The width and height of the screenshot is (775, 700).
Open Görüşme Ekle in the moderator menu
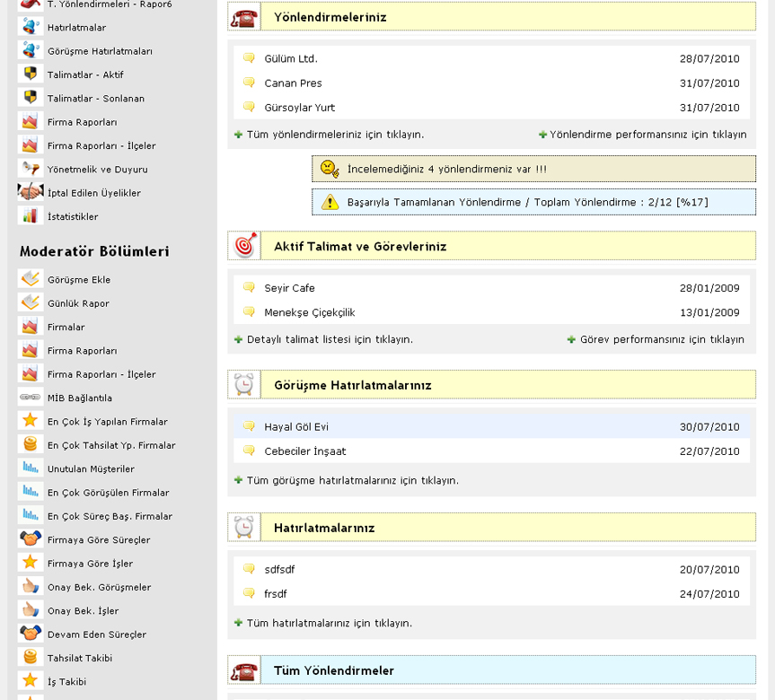pyautogui.click(x=79, y=279)
